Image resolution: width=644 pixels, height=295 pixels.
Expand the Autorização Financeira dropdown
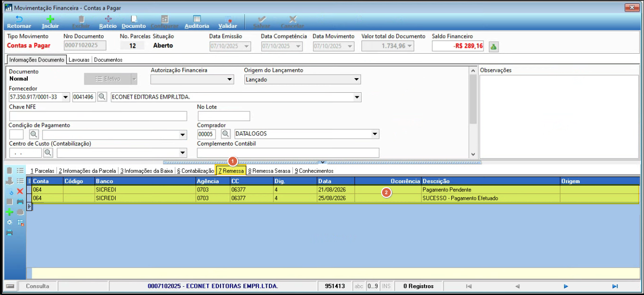(x=230, y=80)
